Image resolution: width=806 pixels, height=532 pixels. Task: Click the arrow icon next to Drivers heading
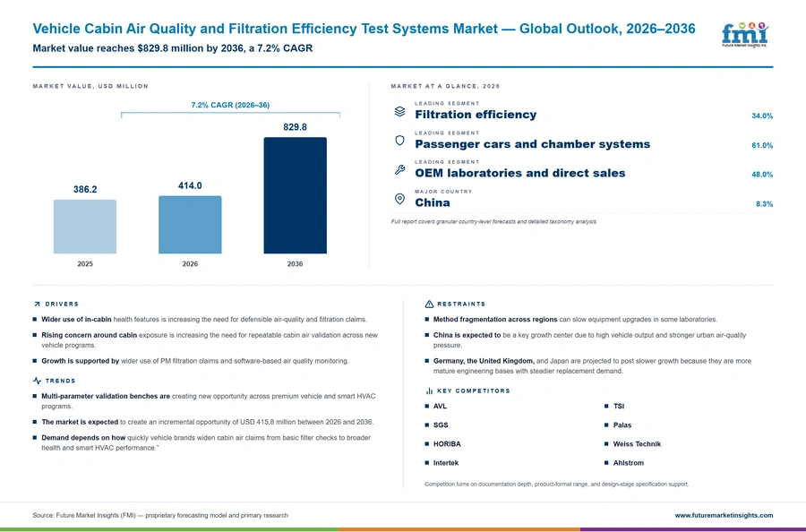tap(37, 305)
